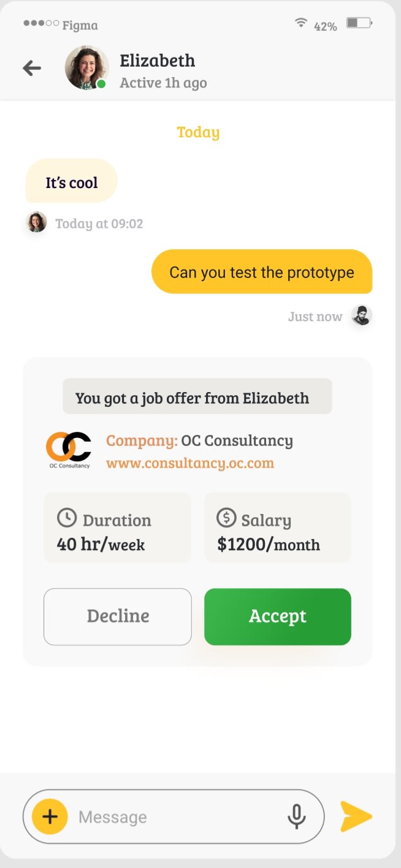Viewport: 401px width, 868px height.
Task: Tap the clock icon beside Duration
Action: point(67,518)
